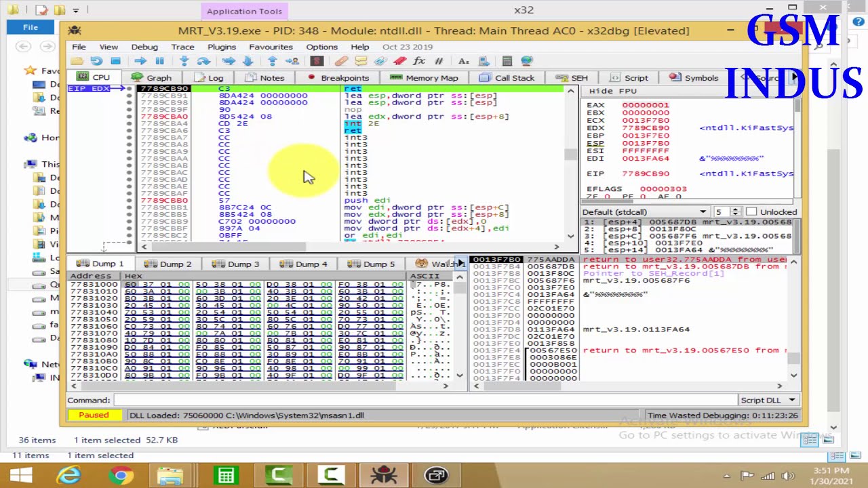Step into with the down-arrow icon

184,61
